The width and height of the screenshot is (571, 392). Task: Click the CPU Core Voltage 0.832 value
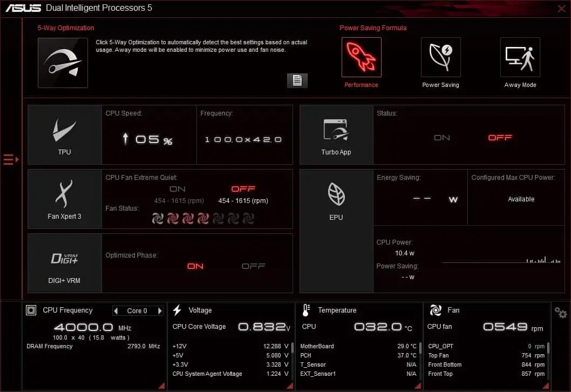tap(264, 327)
